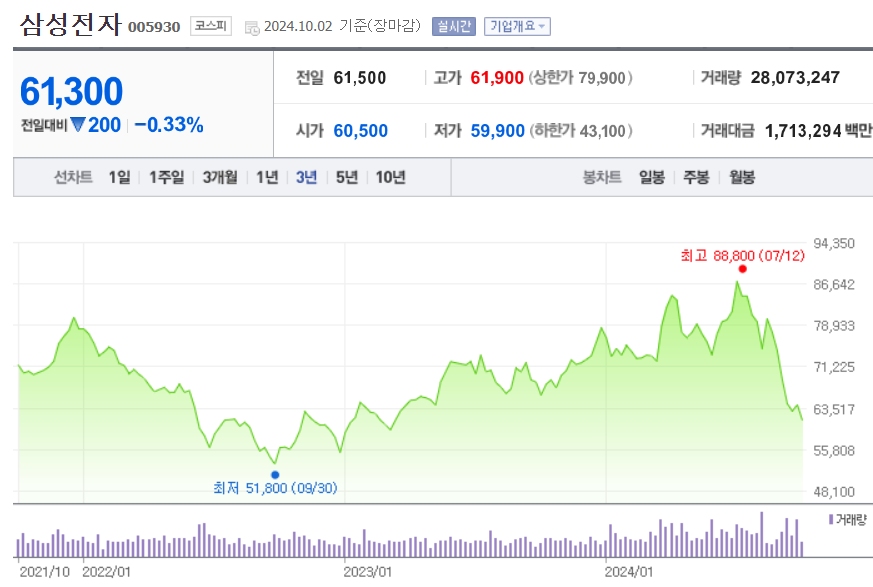The height and width of the screenshot is (587, 873).
Task: Click the 2022/01 date axis label
Action: tap(106, 572)
